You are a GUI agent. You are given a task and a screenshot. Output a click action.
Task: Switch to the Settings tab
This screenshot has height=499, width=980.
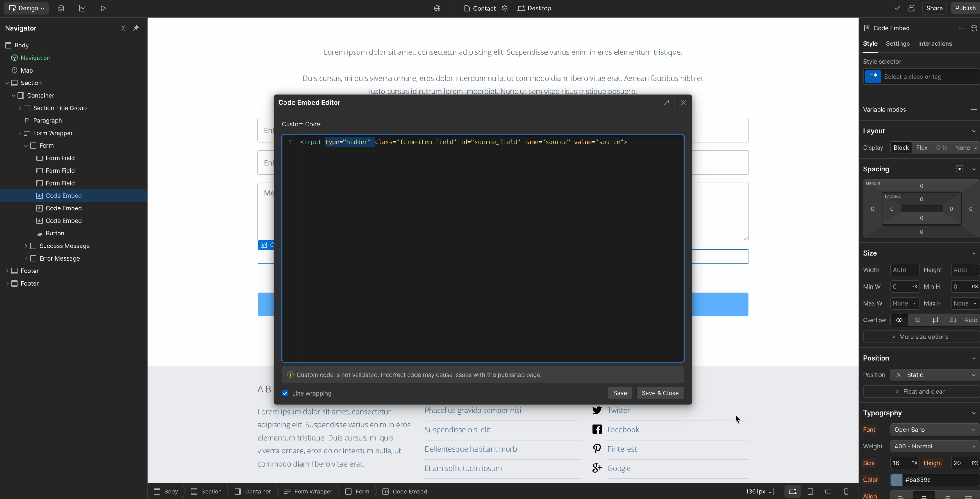click(897, 43)
